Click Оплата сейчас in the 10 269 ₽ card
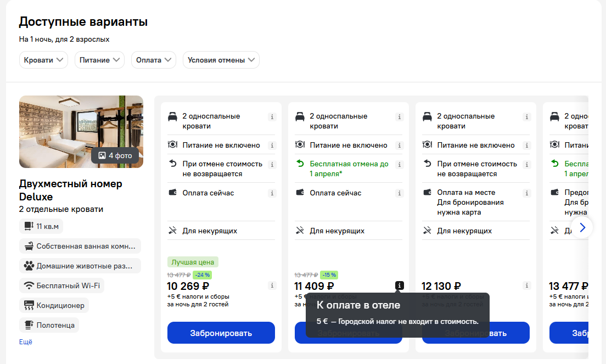 pyautogui.click(x=209, y=193)
